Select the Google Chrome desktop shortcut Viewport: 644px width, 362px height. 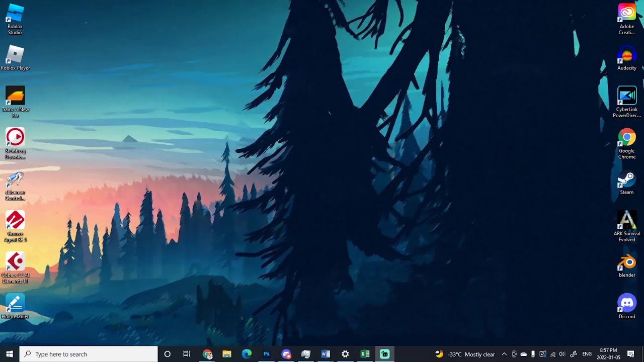pyautogui.click(x=627, y=143)
